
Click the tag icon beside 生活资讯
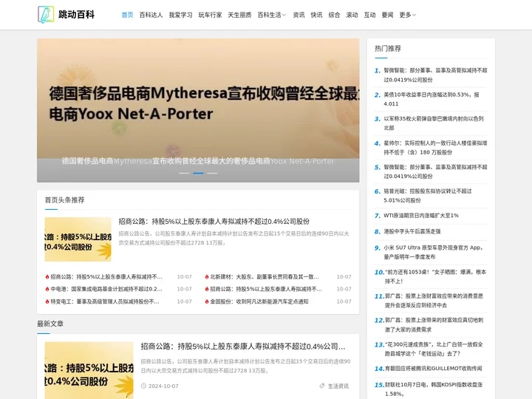pyautogui.click(x=322, y=386)
